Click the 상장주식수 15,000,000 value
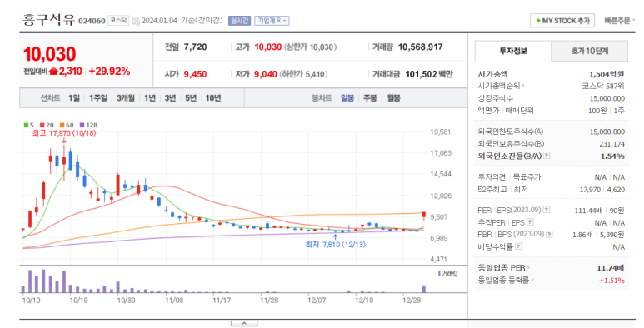The image size is (644, 328). 607,98
